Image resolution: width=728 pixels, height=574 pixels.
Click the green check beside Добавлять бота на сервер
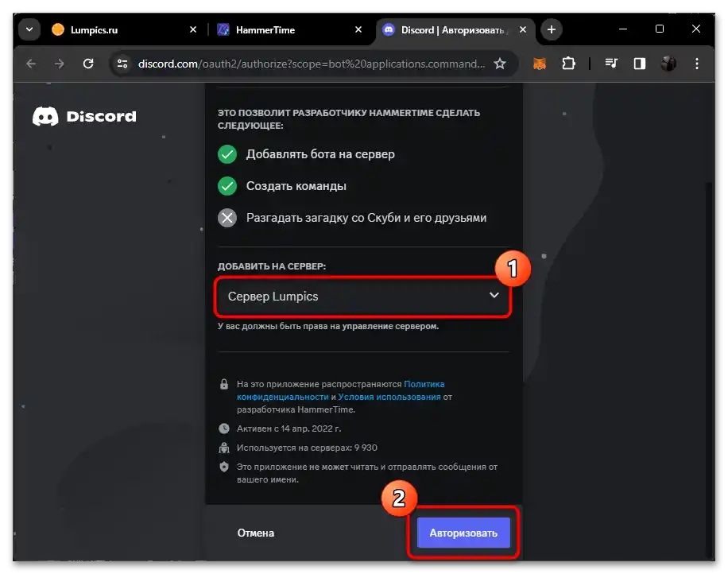coord(227,154)
